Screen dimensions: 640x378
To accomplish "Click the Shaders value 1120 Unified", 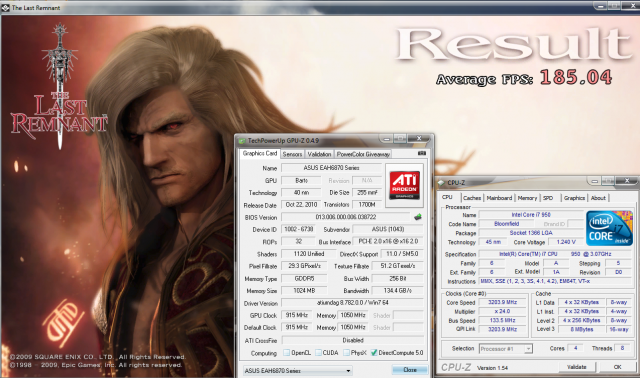I will point(309,254).
